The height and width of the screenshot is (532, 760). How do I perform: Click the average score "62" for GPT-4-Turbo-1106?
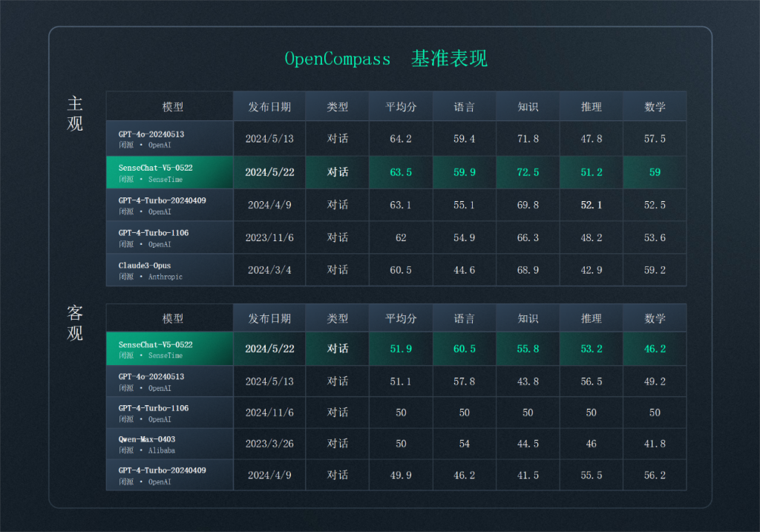401,237
